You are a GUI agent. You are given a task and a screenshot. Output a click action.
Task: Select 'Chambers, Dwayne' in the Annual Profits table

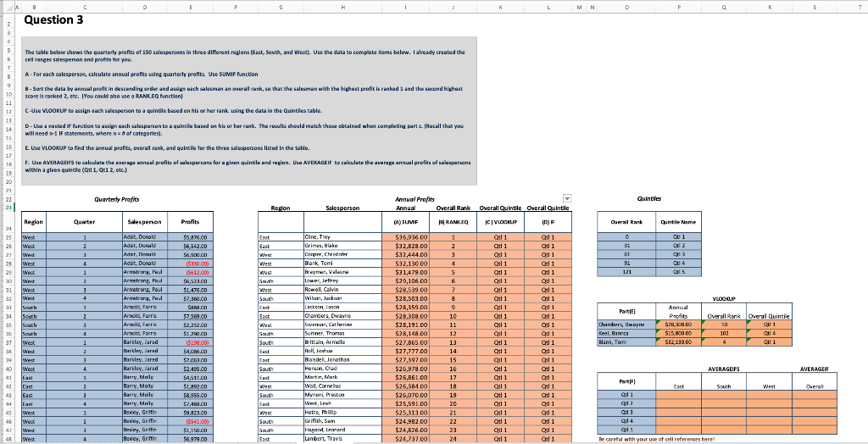342,316
